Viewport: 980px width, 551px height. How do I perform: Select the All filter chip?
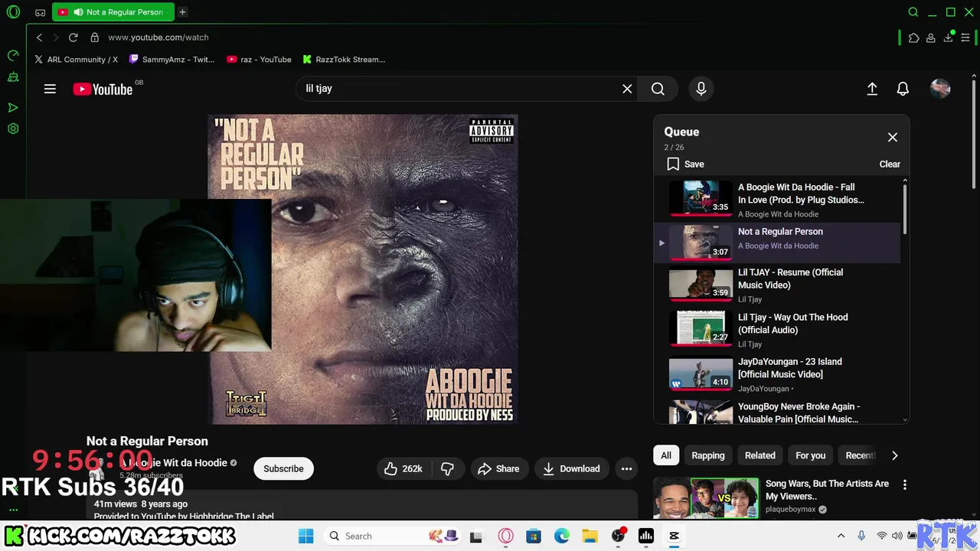click(666, 455)
